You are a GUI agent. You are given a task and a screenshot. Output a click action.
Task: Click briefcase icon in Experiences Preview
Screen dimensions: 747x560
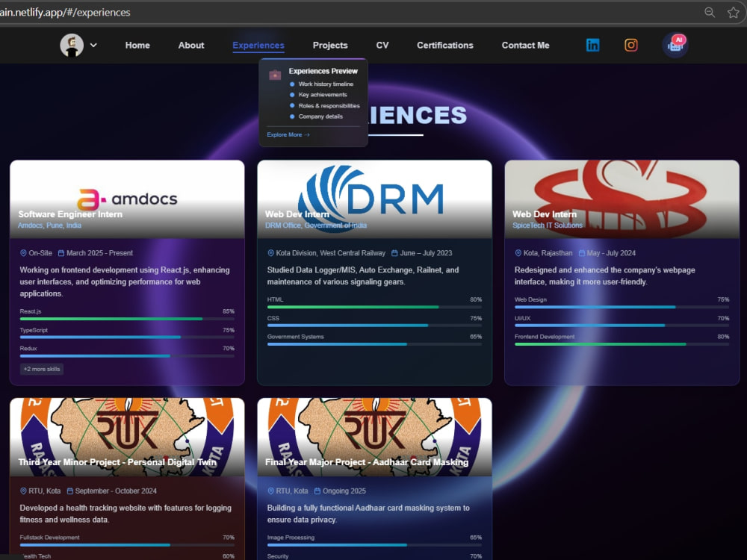click(275, 75)
